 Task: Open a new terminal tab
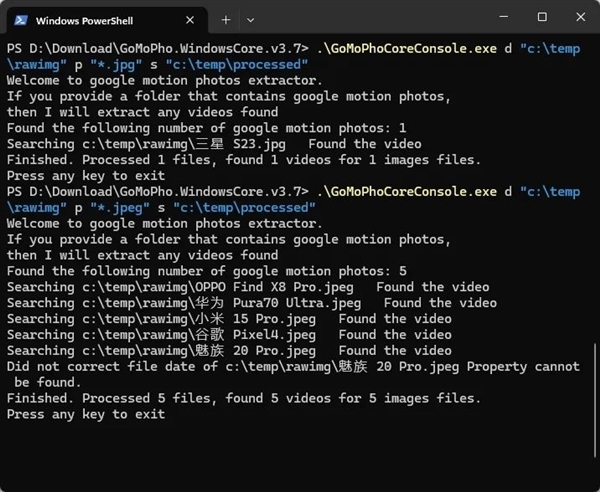(226, 19)
